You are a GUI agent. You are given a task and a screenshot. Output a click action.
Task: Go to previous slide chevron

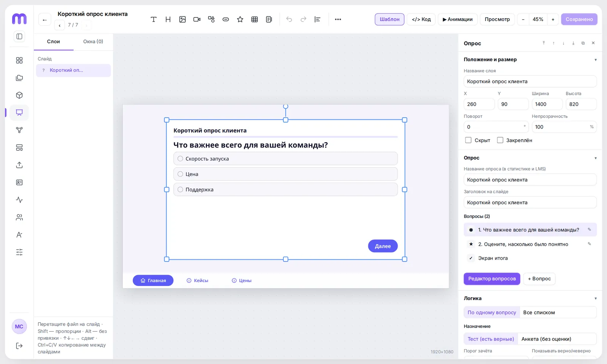[x=60, y=25]
